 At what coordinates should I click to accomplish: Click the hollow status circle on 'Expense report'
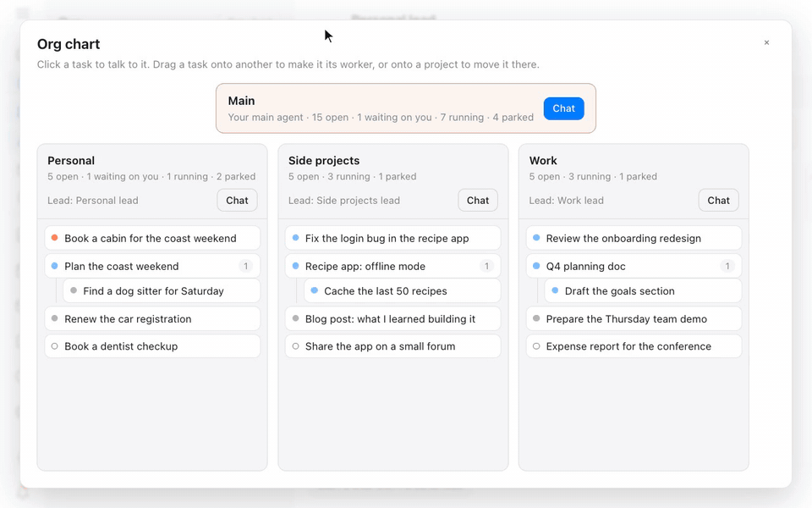(536, 346)
